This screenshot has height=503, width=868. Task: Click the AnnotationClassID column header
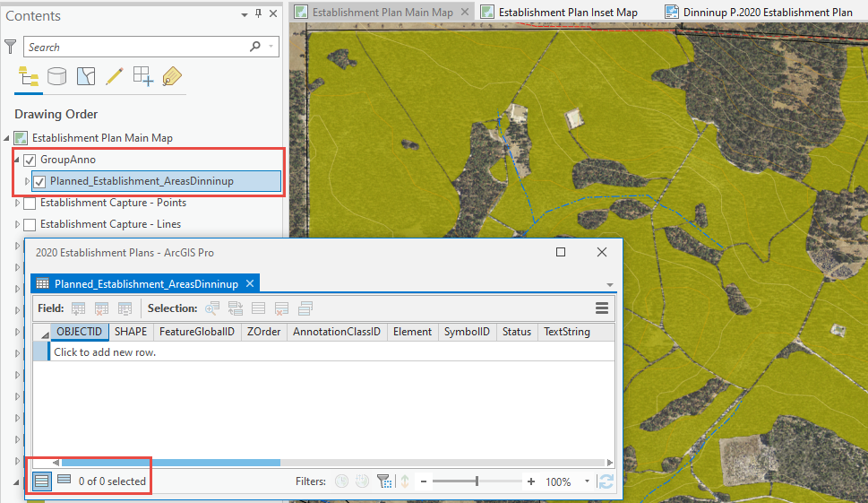click(x=337, y=332)
